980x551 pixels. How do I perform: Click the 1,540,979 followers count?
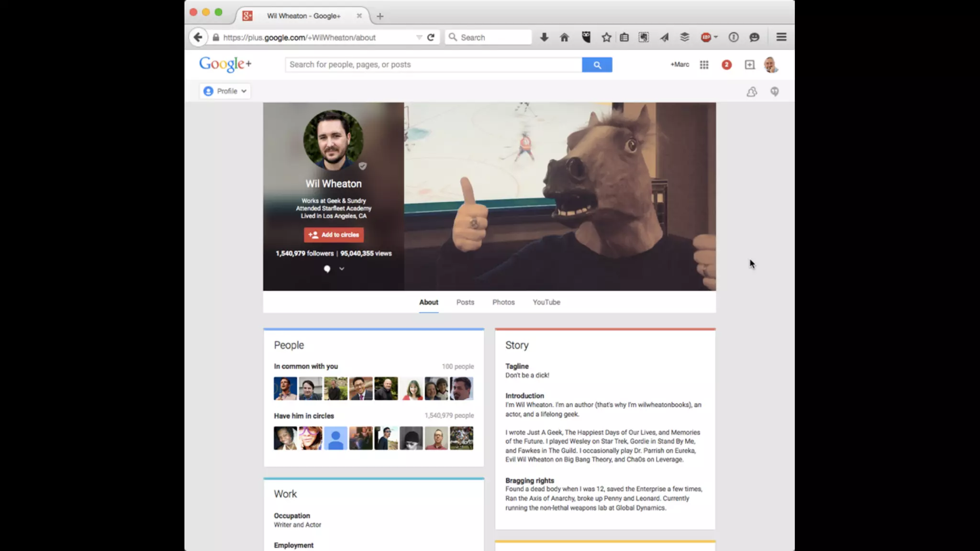304,253
